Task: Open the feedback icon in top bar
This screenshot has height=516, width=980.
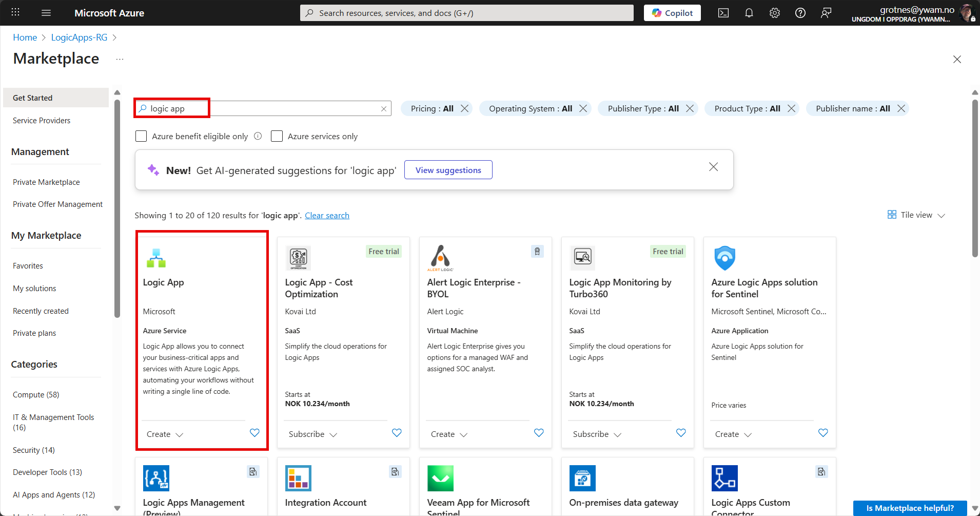Action: click(x=826, y=13)
